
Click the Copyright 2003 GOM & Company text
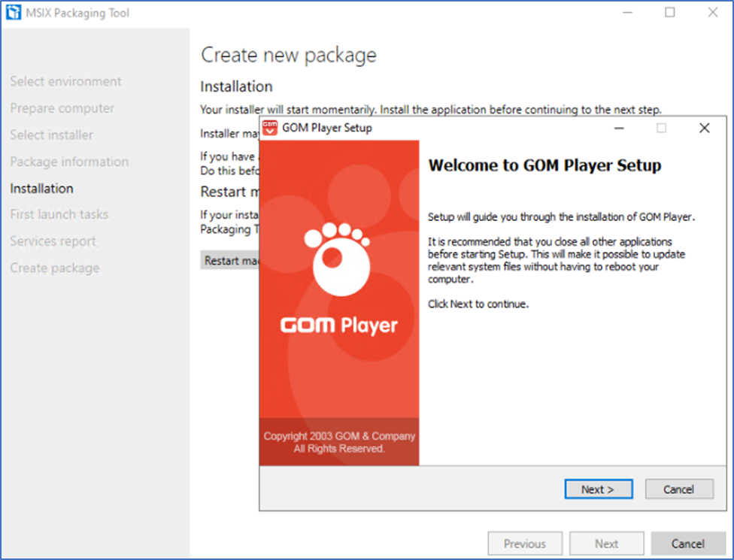(x=339, y=436)
